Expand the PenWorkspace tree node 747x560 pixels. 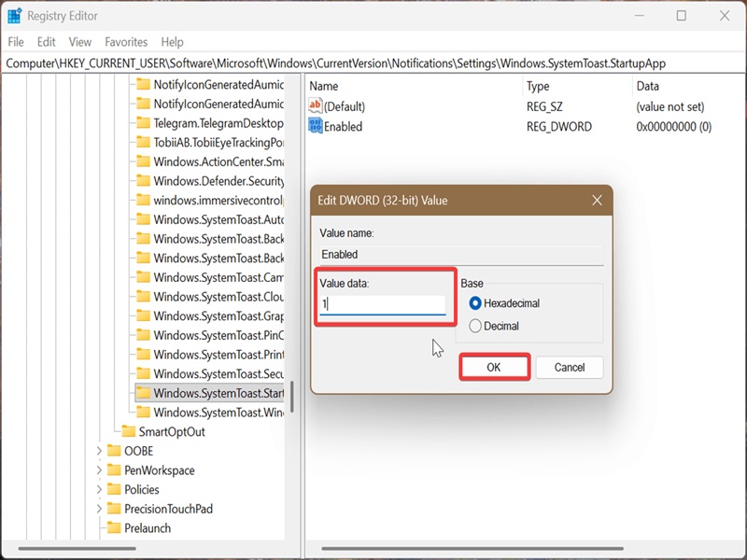99,470
